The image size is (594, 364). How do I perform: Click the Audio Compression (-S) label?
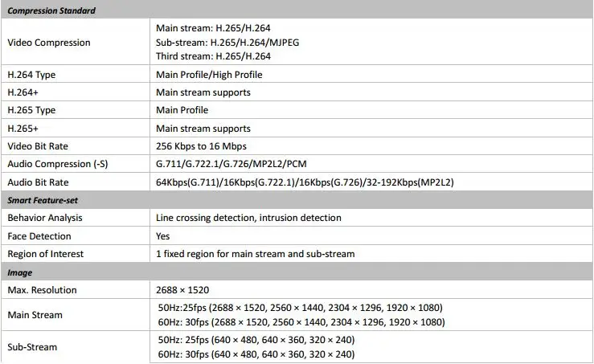pyautogui.click(x=58, y=164)
